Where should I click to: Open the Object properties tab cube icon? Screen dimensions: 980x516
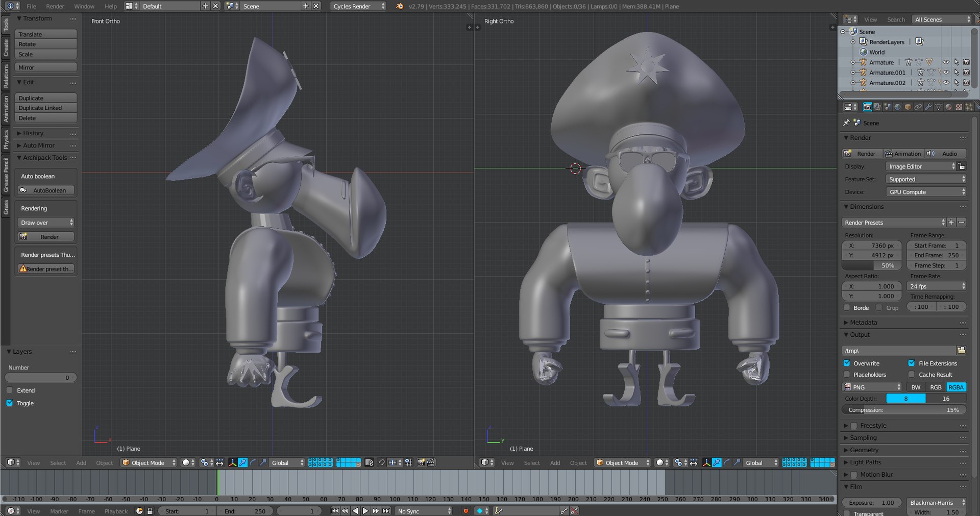908,107
